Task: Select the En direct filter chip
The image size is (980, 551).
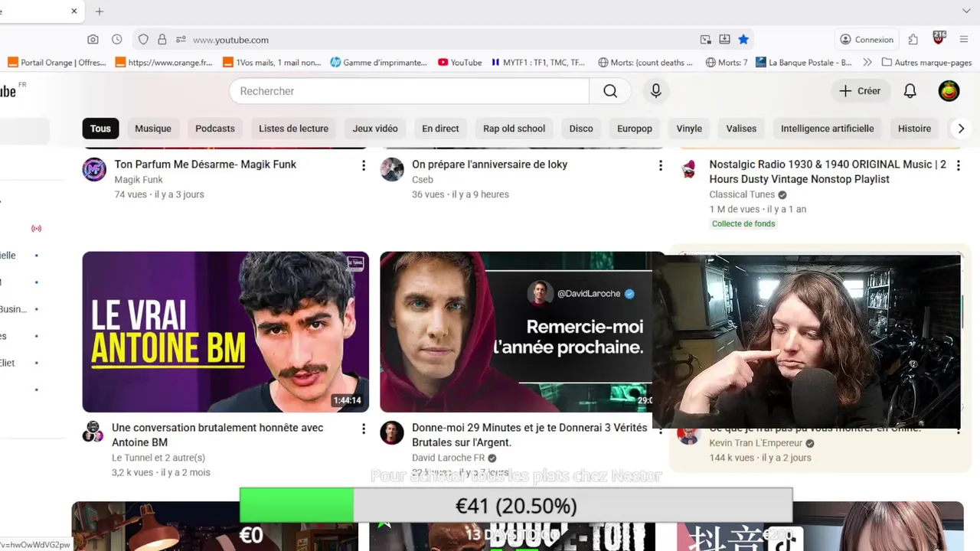Action: pyautogui.click(x=440, y=129)
